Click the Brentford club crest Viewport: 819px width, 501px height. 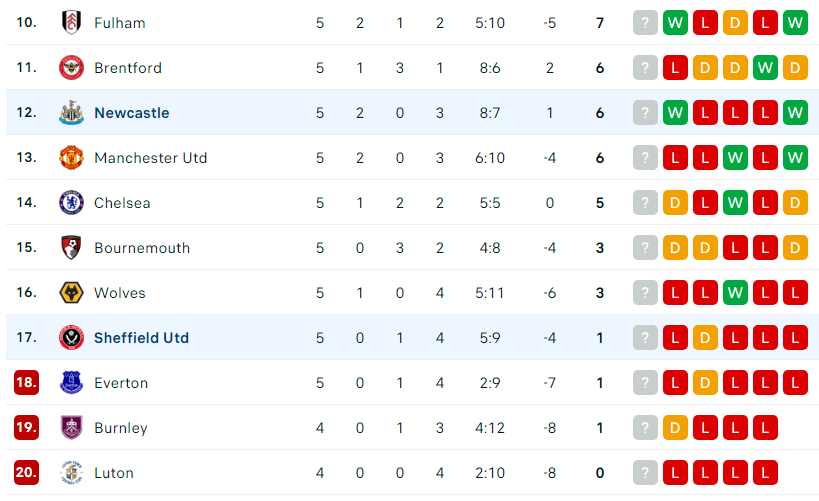[x=72, y=67]
